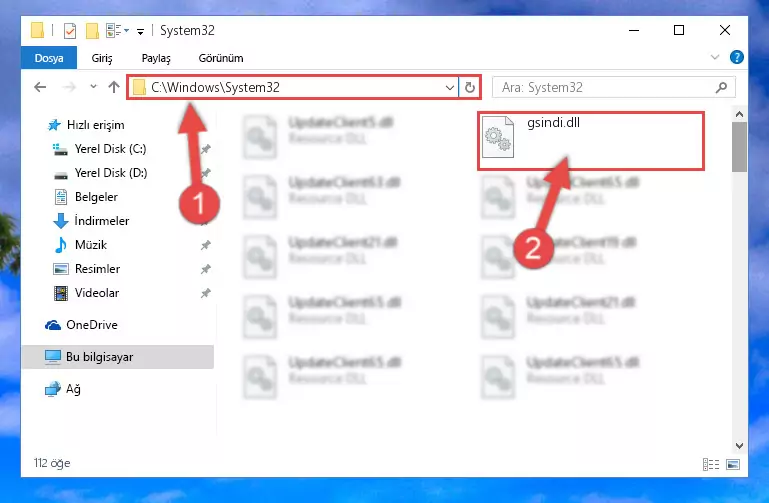
Task: Close the System32 window
Action: click(724, 30)
